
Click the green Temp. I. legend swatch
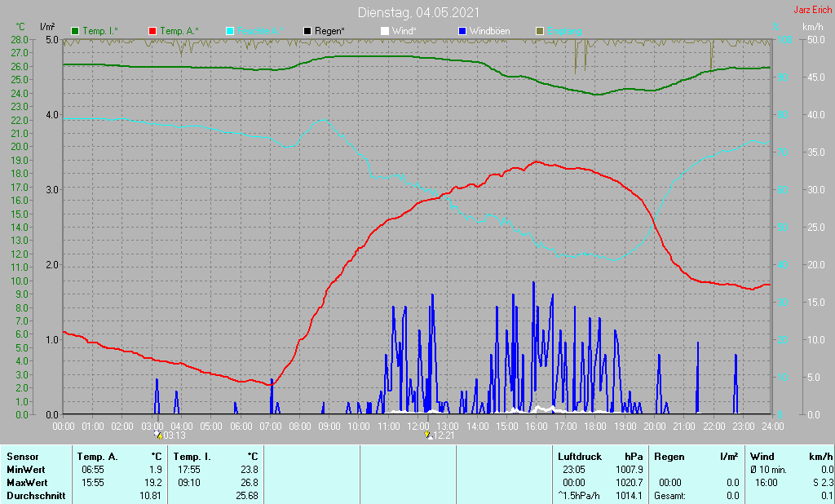[x=76, y=31]
